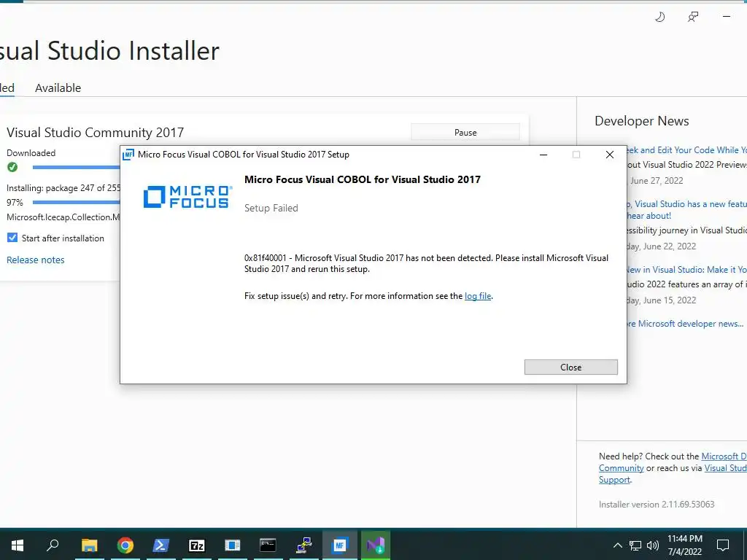Viewport: 747px width, 560px height.
Task: Click Visual Studio Community 2017 product title
Action: coord(96,133)
